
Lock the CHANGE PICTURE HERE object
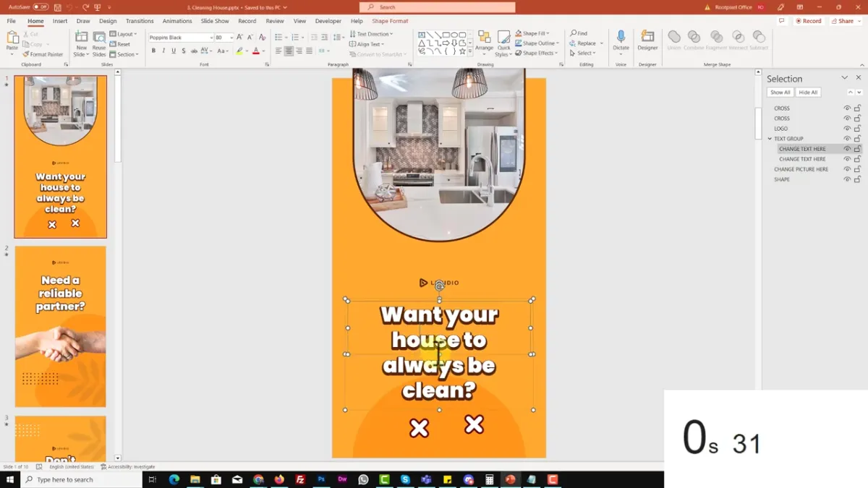[858, 169]
